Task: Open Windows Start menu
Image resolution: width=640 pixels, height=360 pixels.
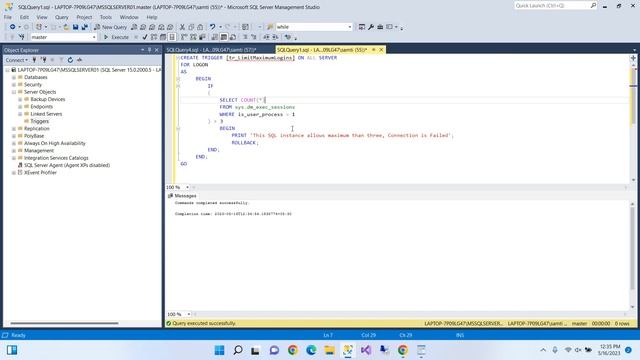Action: [x=219, y=350]
